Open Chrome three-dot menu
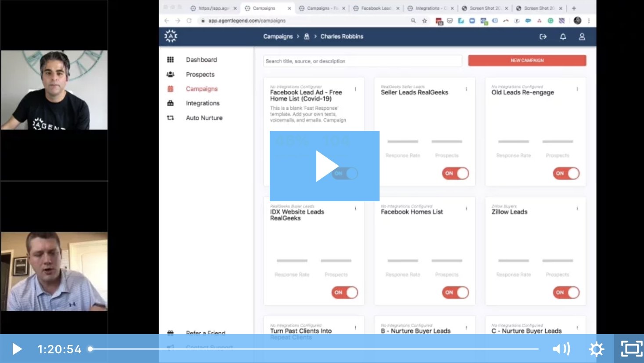644x363 pixels. click(x=589, y=21)
